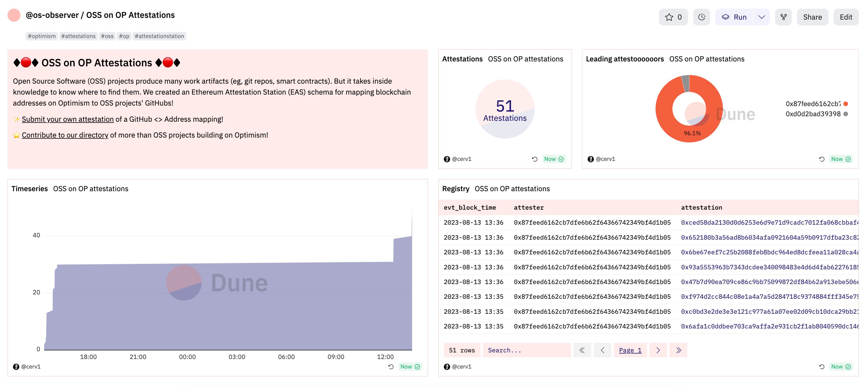868x387 pixels.
Task: Go to next Registry page
Action: tap(658, 350)
